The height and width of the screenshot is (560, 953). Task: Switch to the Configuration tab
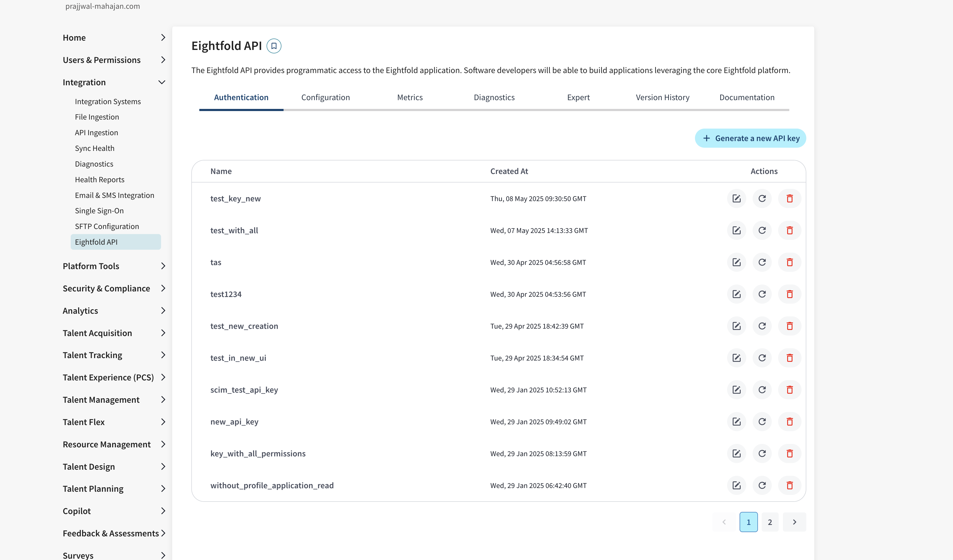pos(326,97)
